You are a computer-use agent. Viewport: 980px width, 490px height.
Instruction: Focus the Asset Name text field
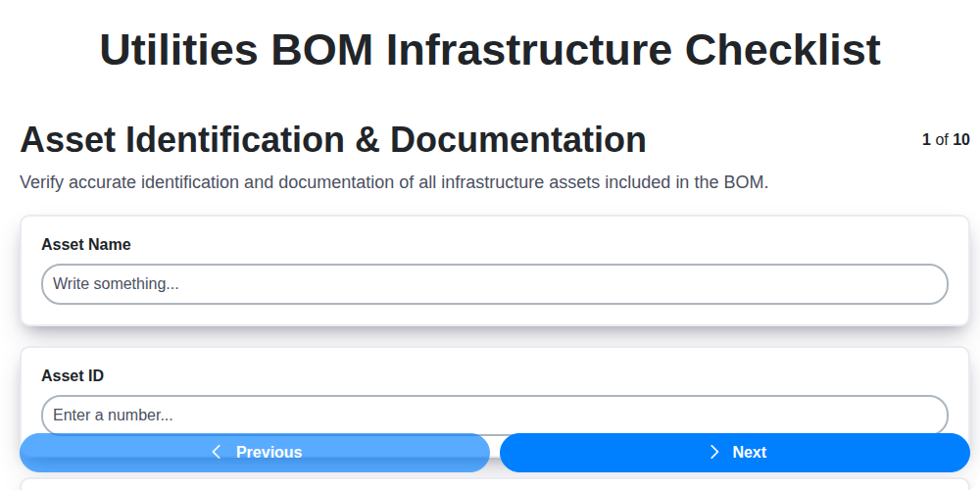pyautogui.click(x=494, y=284)
